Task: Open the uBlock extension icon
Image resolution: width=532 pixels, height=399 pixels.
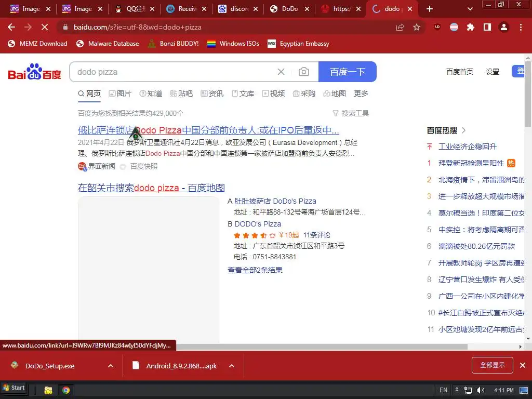Action: tap(437, 27)
